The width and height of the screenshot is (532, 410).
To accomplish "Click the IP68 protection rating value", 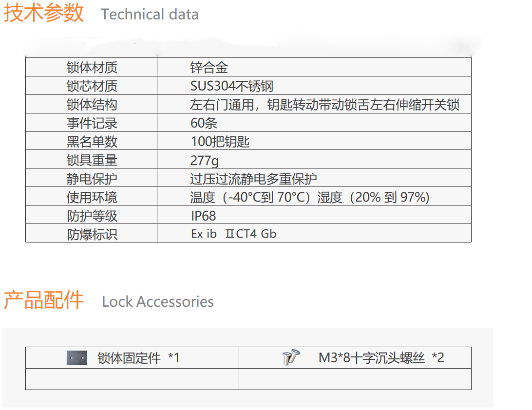I will click(x=203, y=216).
